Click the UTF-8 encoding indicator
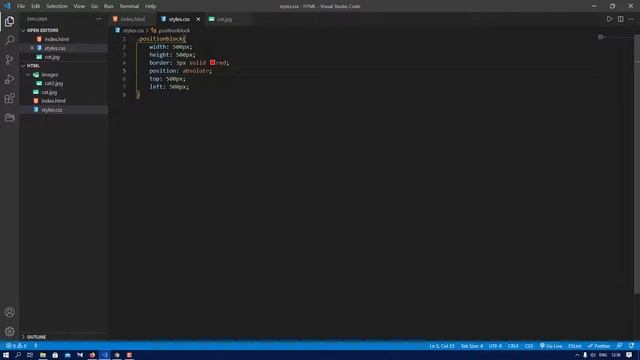This screenshot has width=640, height=360. tap(495, 346)
